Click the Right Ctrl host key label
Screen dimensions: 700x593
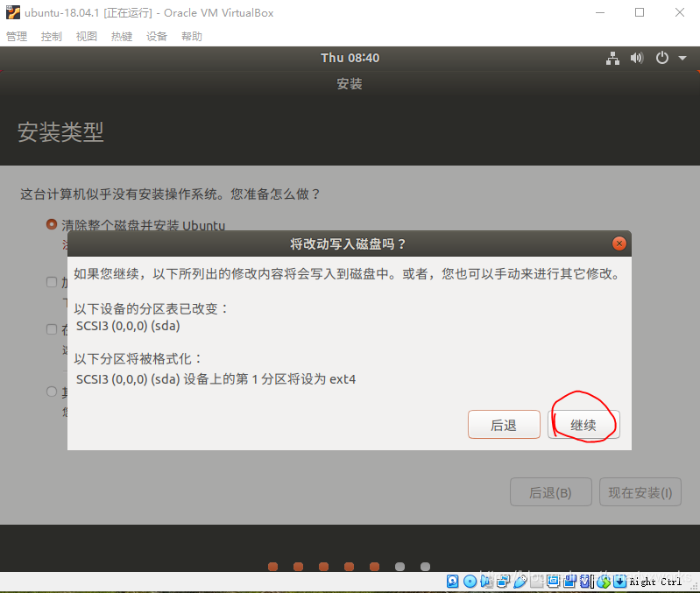click(655, 582)
